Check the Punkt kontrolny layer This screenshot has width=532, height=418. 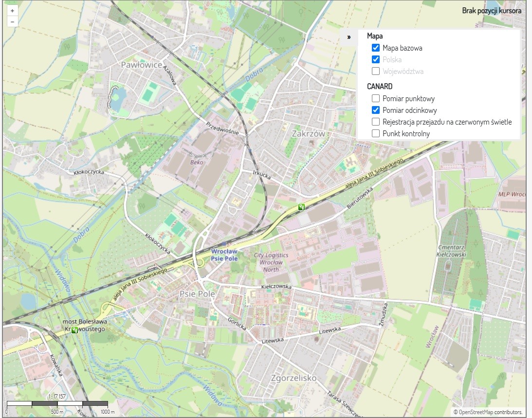tap(375, 133)
